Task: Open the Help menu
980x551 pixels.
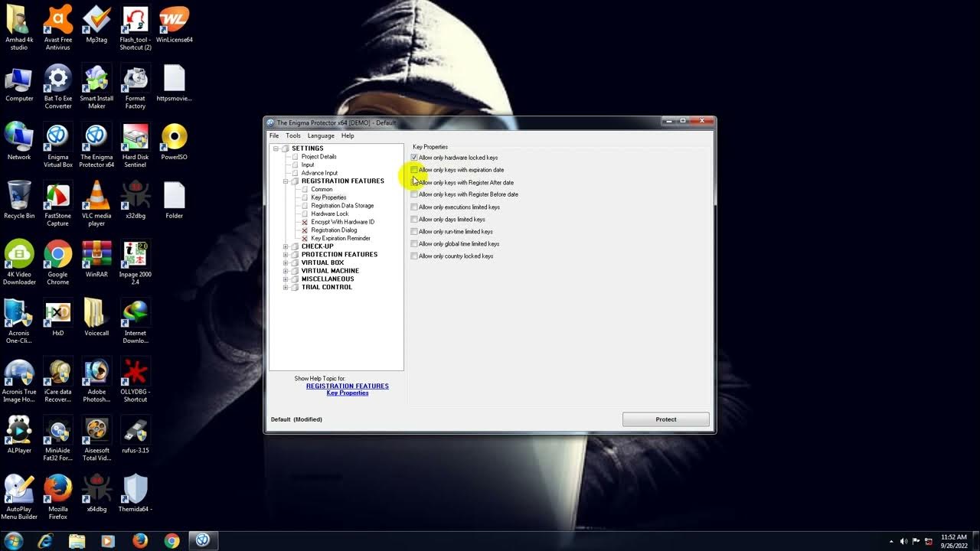Action: (x=348, y=135)
